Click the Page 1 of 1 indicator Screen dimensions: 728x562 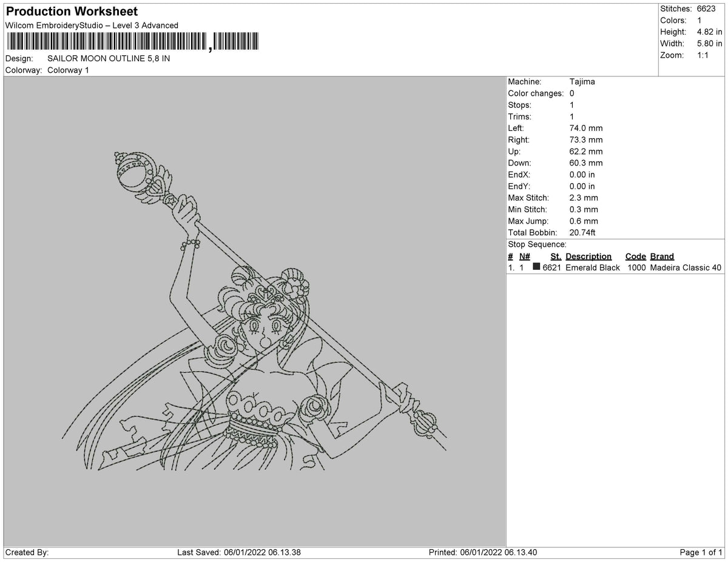coord(701,552)
